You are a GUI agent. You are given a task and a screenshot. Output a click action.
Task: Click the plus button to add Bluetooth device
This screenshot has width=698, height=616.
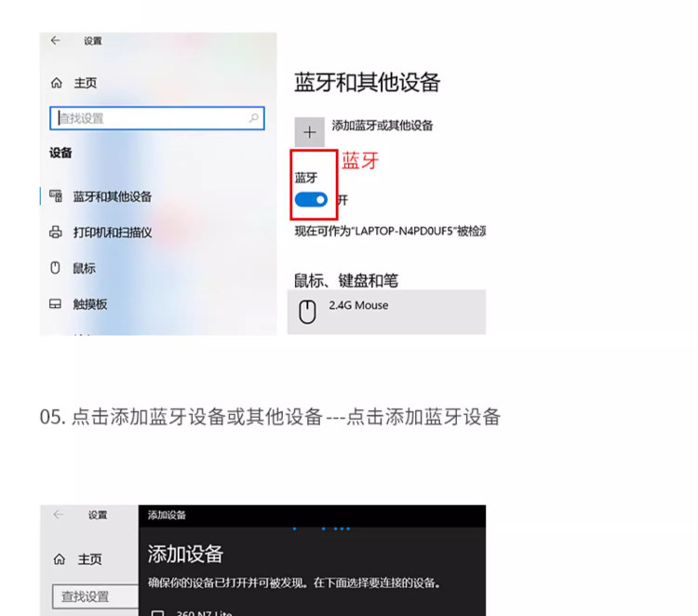(309, 132)
